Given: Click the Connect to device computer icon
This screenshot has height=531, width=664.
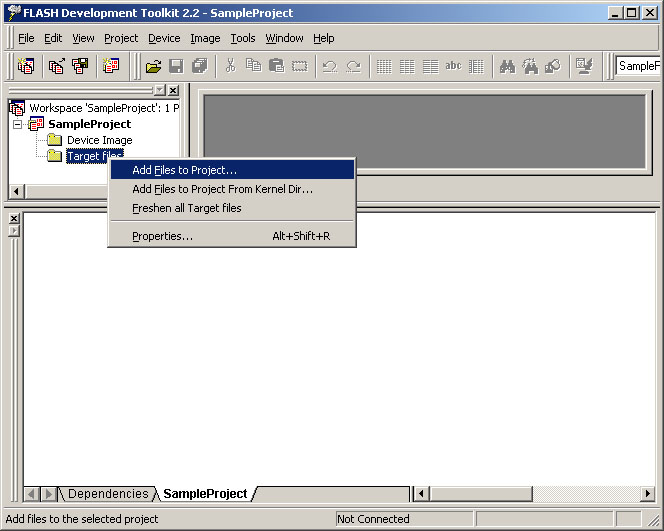Looking at the screenshot, I should tap(584, 66).
